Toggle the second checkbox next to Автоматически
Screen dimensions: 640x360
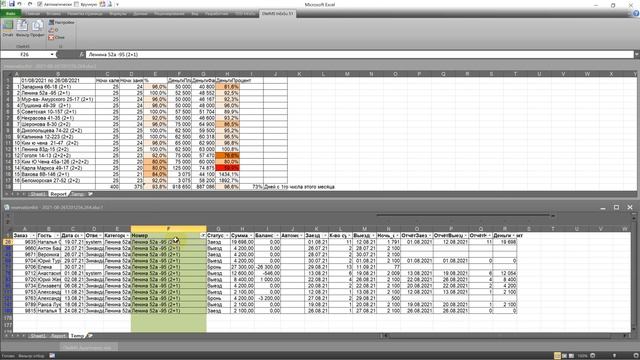pyautogui.click(x=76, y=4)
